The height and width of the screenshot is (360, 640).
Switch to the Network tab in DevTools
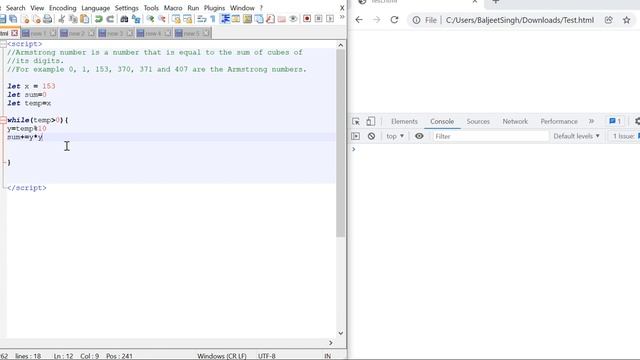click(515, 121)
